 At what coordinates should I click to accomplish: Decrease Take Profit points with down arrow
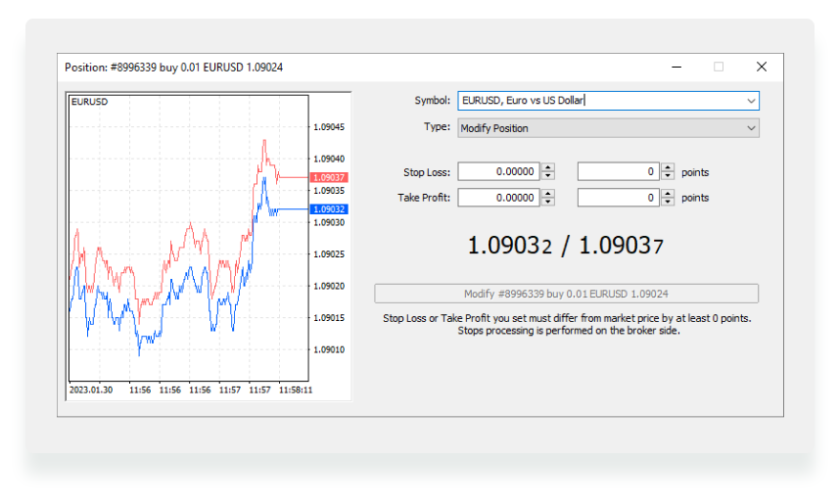(668, 202)
